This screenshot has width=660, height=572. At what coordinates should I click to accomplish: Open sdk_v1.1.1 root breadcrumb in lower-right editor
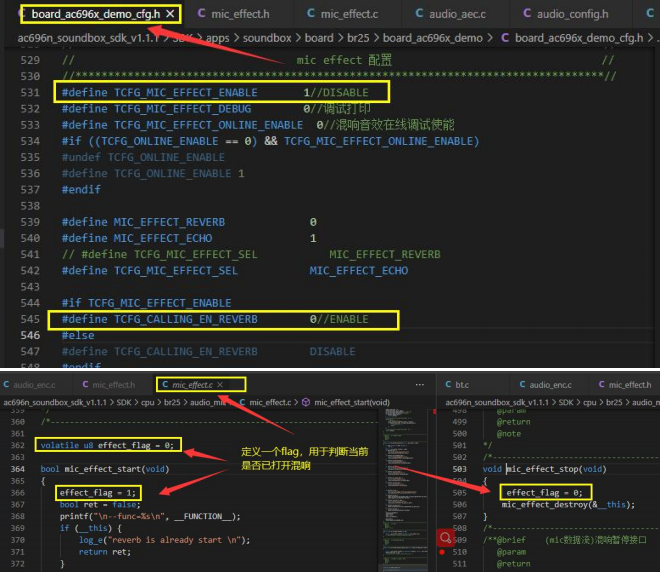[497, 402]
